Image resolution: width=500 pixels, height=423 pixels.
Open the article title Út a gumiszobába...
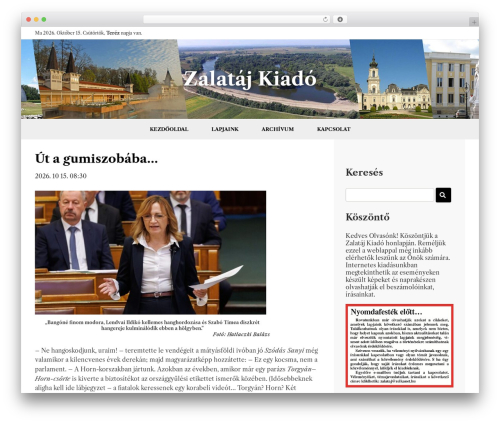coord(96,159)
